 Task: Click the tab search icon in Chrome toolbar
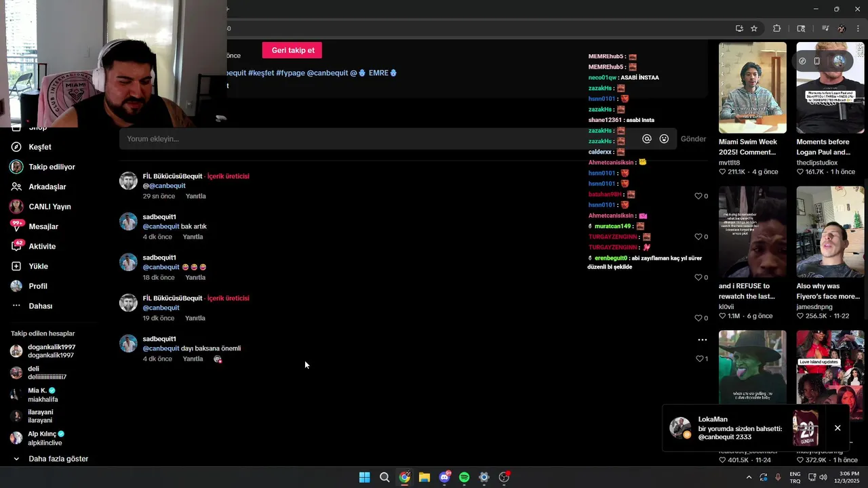pos(801,28)
